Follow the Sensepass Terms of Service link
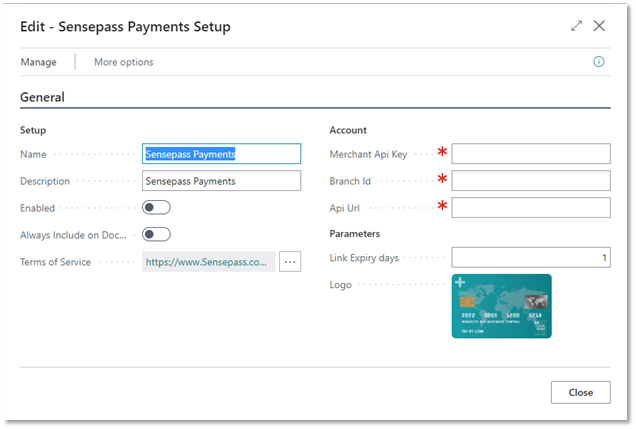Screen dimensions: 636x429 click(206, 262)
